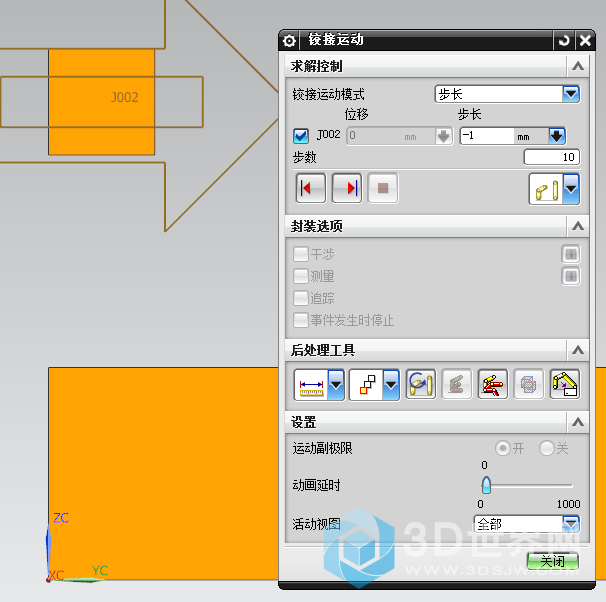Close the 铰接运动 dialog with the X
This screenshot has width=606, height=602.
(x=585, y=40)
